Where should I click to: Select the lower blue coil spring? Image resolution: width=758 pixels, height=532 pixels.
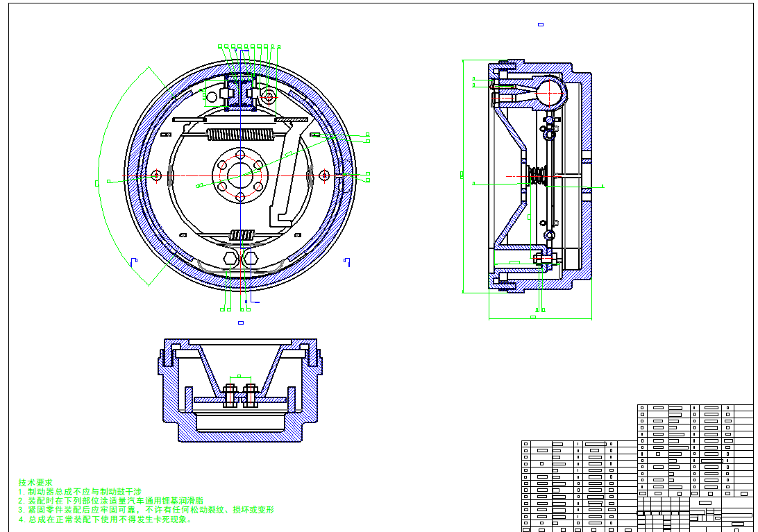(x=242, y=234)
